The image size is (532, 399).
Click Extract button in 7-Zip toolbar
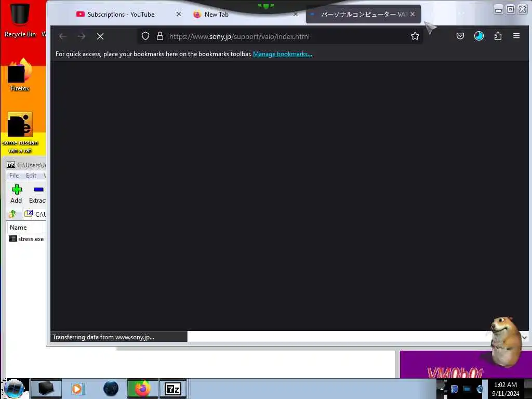click(37, 194)
